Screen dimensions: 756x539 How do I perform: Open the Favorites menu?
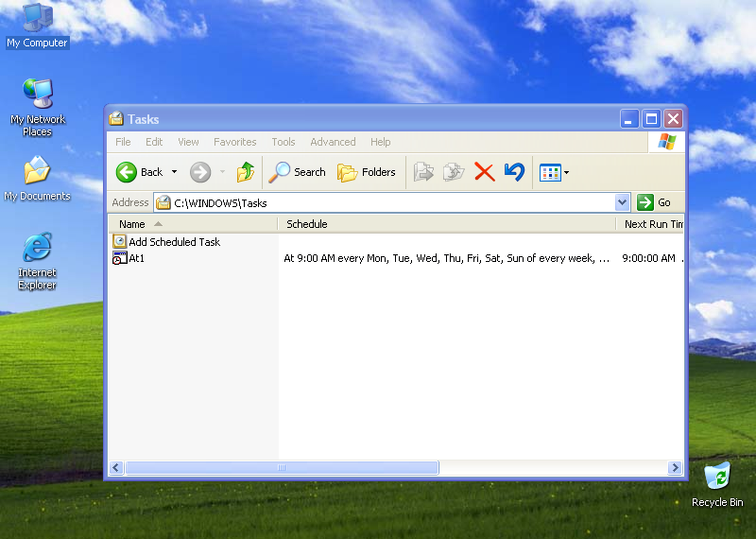pyautogui.click(x=234, y=142)
